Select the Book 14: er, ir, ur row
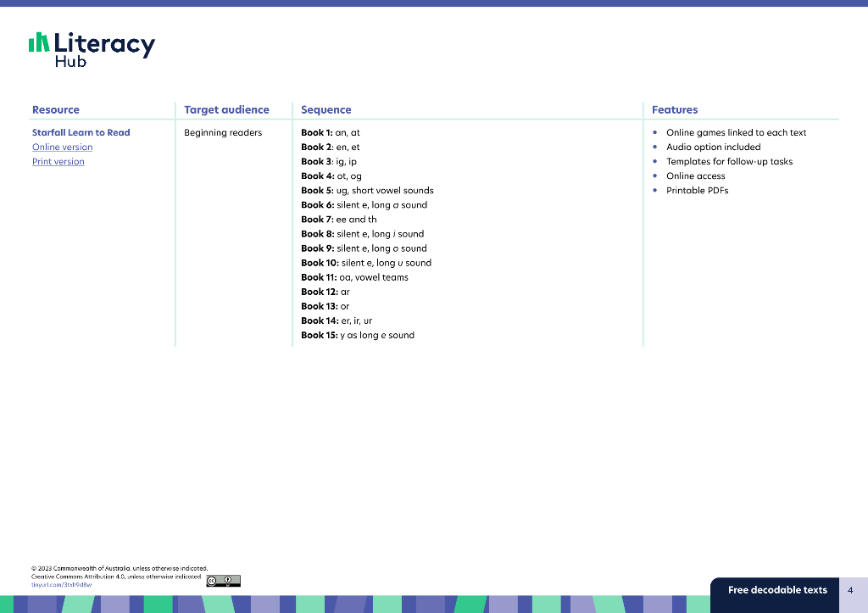This screenshot has height=613, width=868. [337, 320]
